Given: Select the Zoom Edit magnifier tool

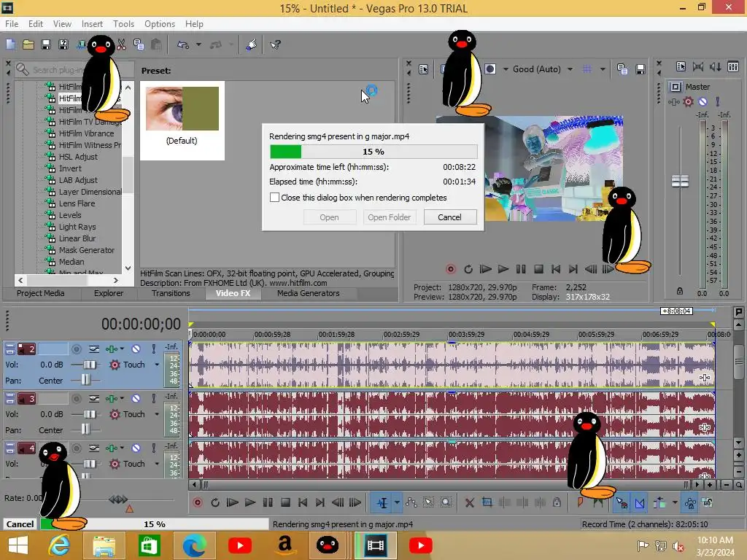Looking at the screenshot, I should [446, 502].
